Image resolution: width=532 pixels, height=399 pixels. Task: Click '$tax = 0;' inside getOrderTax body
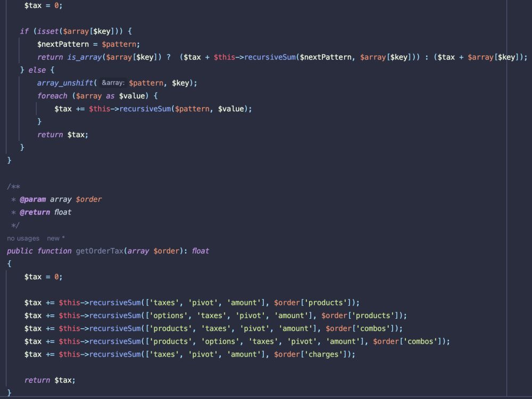tap(44, 277)
